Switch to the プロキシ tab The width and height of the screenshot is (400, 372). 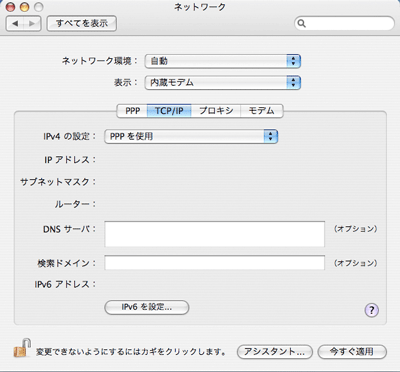coord(216,111)
